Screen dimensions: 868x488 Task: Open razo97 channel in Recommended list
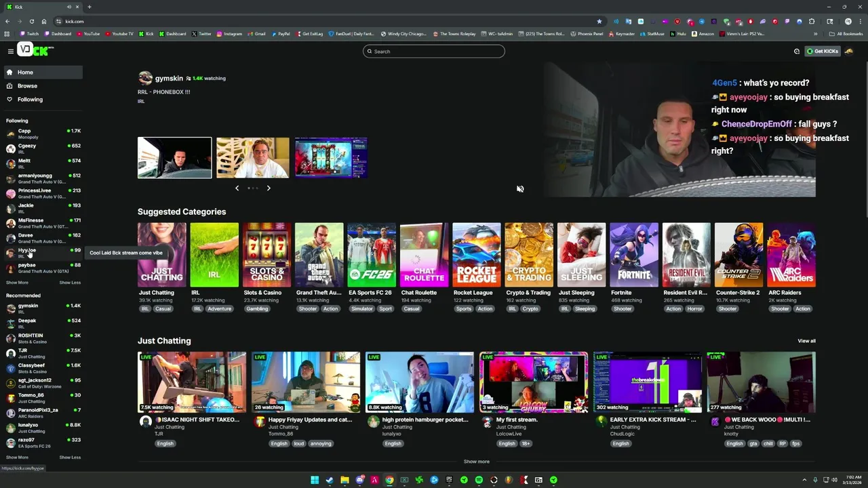pos(42,443)
